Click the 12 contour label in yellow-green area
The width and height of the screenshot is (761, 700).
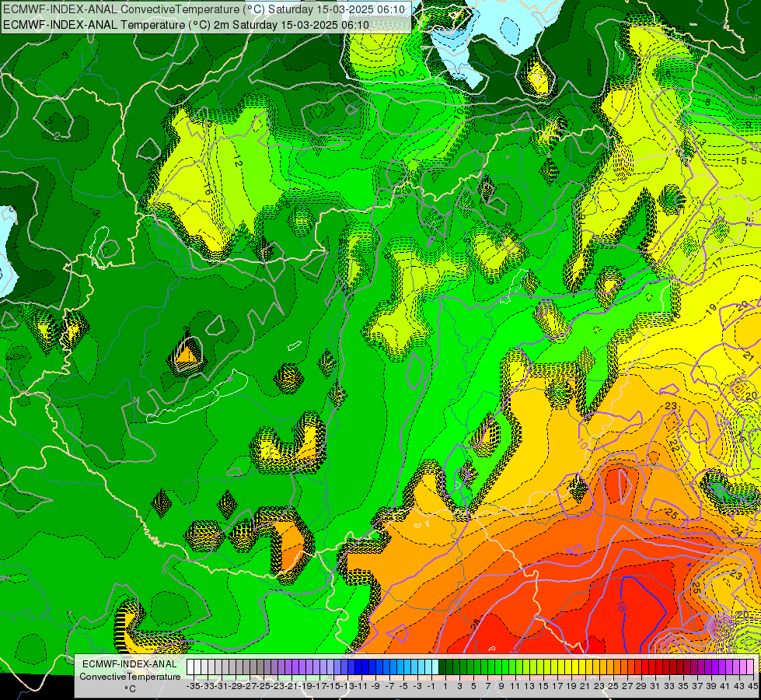point(237,161)
